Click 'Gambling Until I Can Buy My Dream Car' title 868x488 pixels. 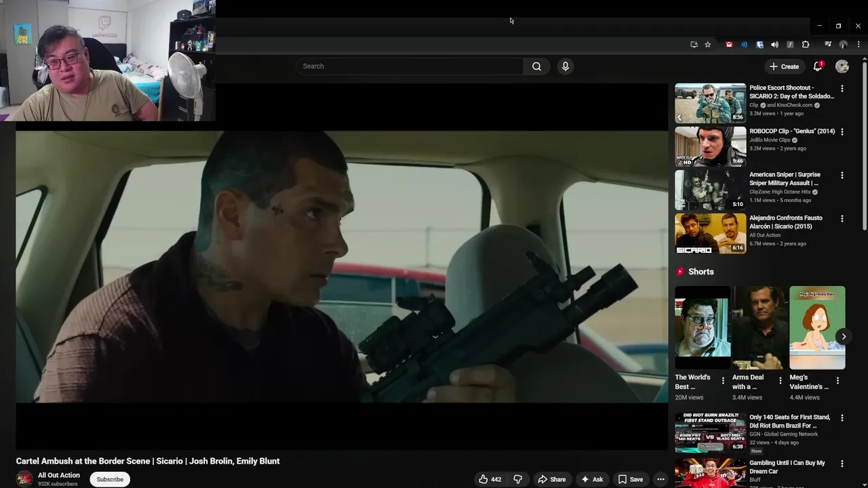point(787,467)
